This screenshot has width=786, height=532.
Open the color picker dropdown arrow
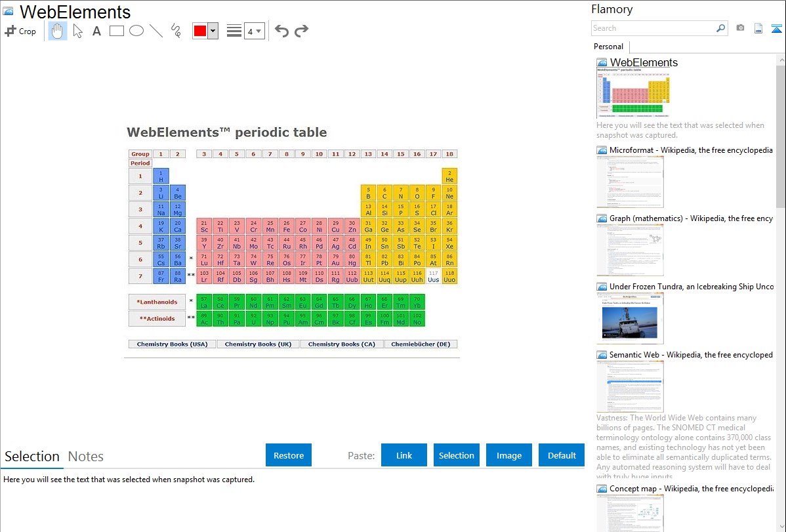(x=213, y=31)
